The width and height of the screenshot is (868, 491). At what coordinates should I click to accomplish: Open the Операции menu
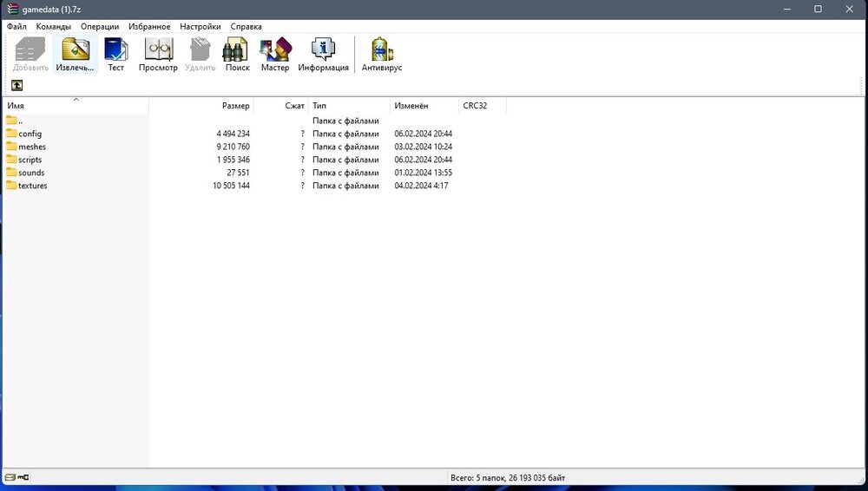point(100,27)
